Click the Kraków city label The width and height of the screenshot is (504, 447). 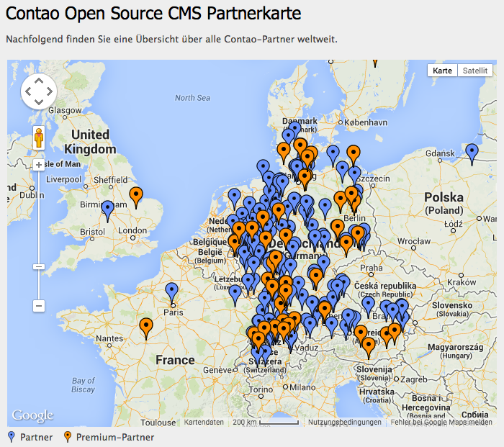coord(462,282)
